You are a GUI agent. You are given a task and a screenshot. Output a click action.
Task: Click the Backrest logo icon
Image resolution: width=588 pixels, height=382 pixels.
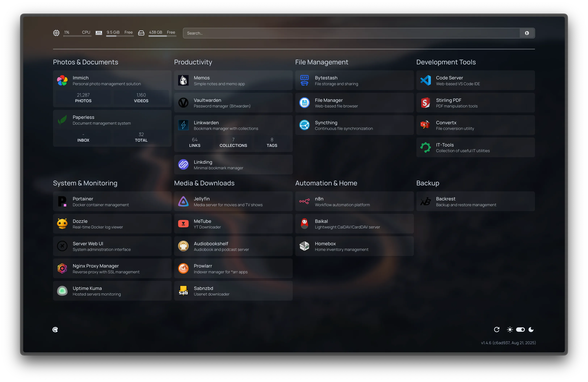click(x=425, y=201)
